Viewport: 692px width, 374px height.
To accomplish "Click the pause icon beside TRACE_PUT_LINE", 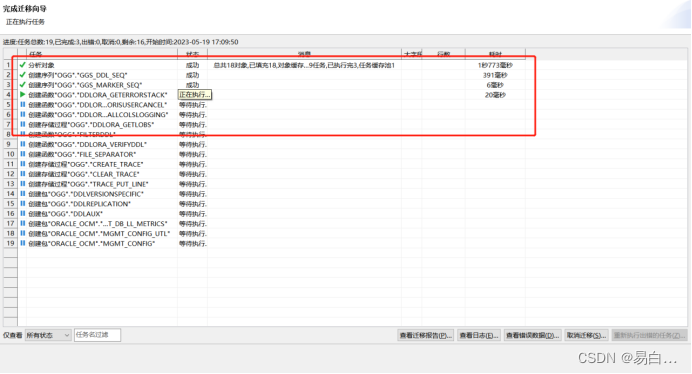I will [x=23, y=184].
